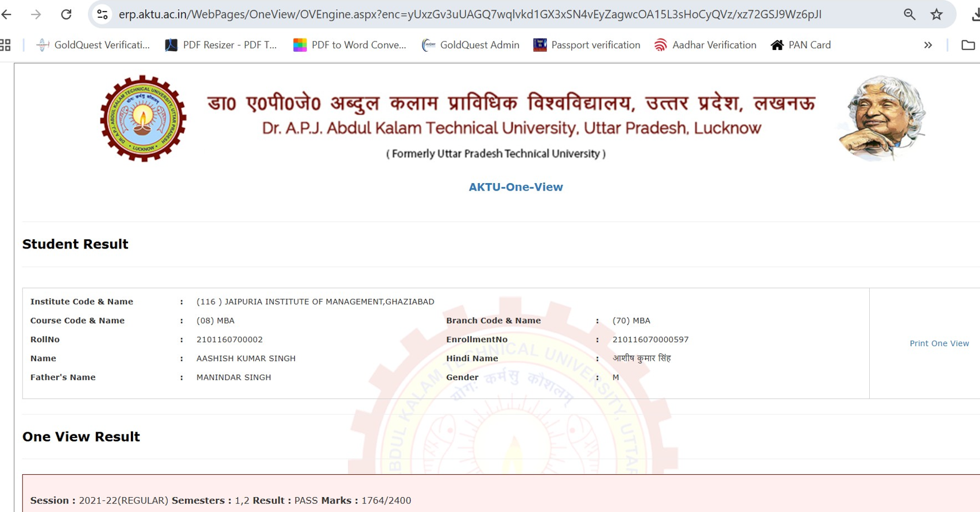Expand hidden bookmarks with double chevron
The image size is (980, 512).
click(x=928, y=45)
